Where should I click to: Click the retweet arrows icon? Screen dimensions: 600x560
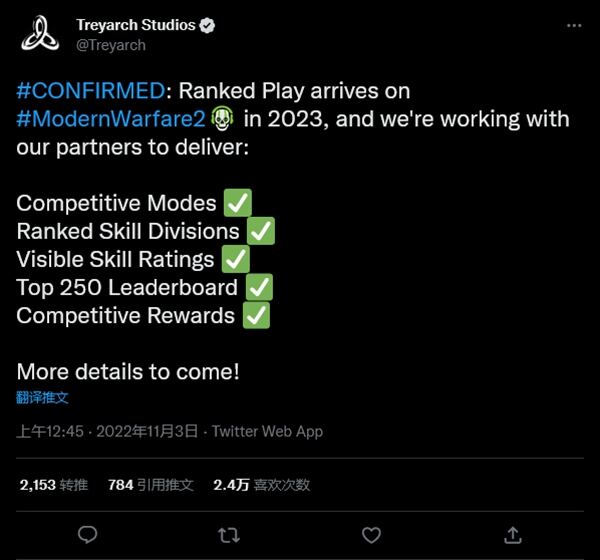click(229, 535)
